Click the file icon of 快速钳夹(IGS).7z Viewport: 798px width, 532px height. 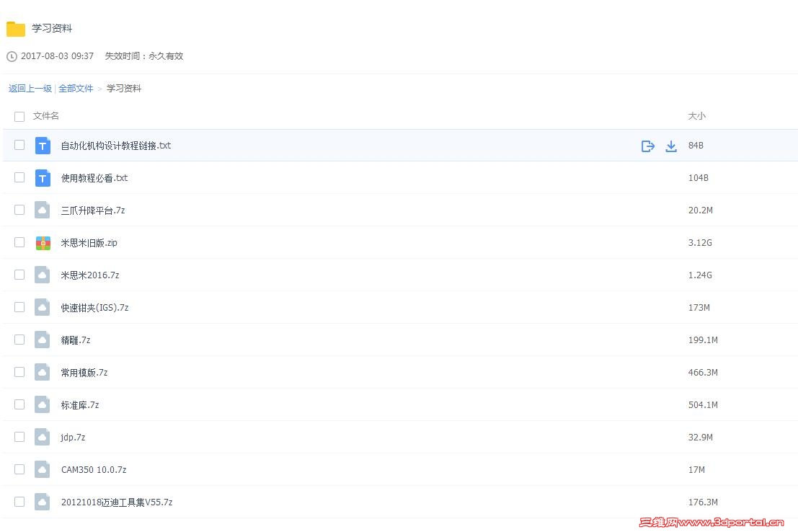pyautogui.click(x=43, y=308)
